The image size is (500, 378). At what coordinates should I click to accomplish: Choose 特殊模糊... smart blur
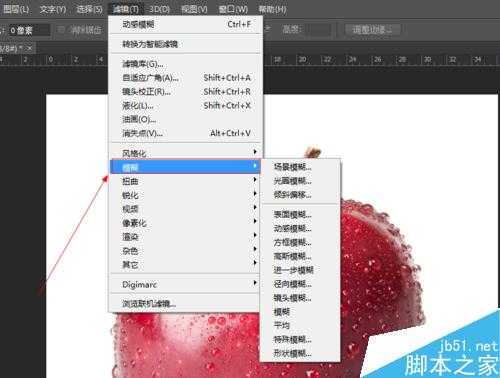pyautogui.click(x=300, y=339)
